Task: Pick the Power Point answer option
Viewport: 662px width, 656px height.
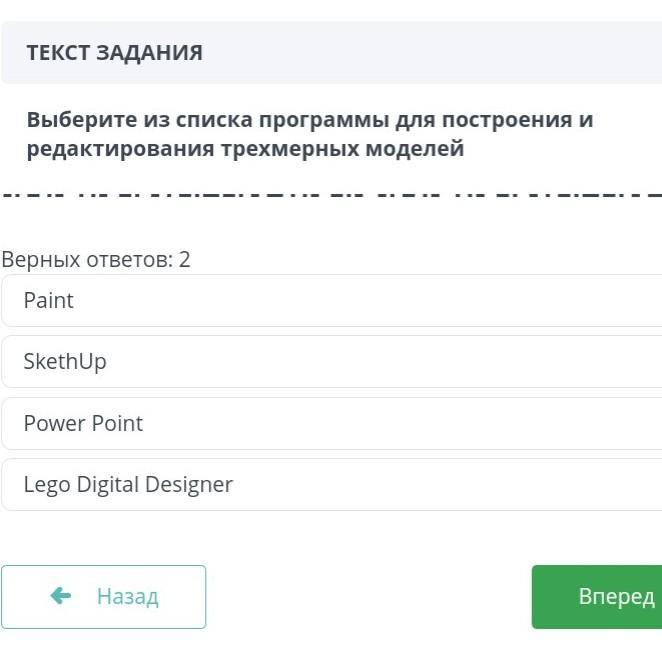Action: (x=83, y=423)
